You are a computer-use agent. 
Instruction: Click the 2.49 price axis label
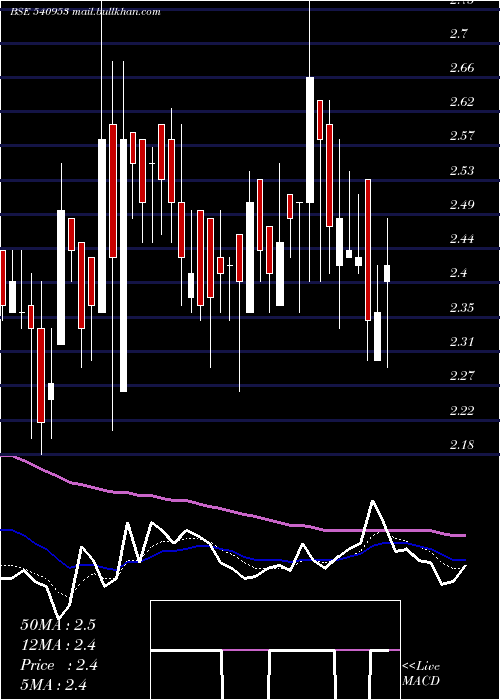462,205
